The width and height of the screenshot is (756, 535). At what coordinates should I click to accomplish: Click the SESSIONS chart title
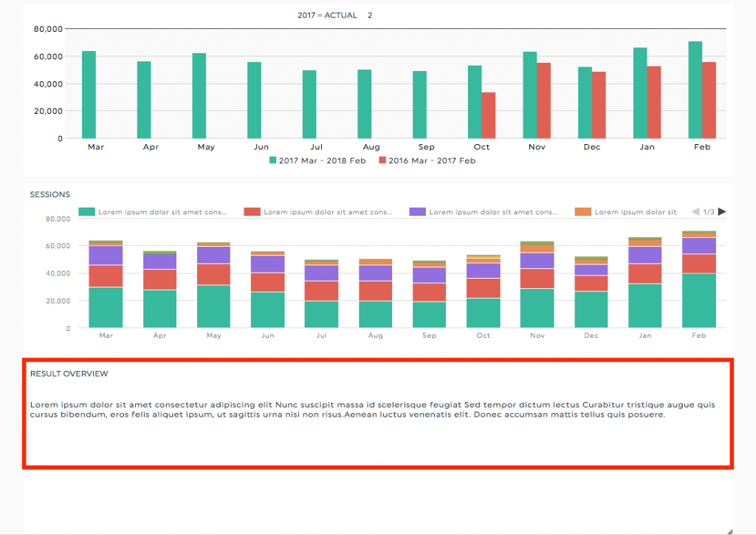(x=49, y=194)
